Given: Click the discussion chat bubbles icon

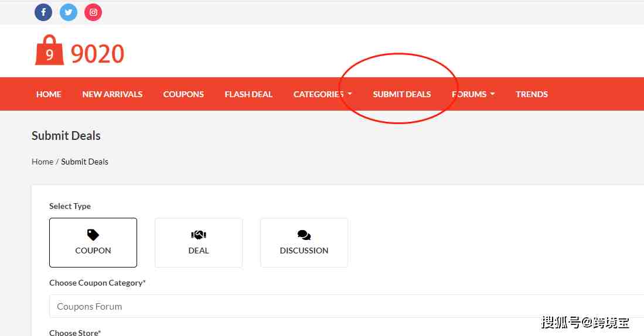Looking at the screenshot, I should [304, 235].
